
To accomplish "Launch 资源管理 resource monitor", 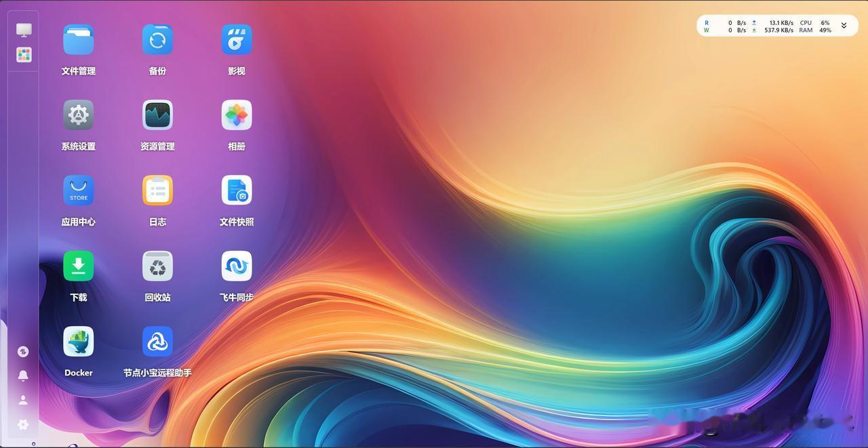I will coord(157,115).
